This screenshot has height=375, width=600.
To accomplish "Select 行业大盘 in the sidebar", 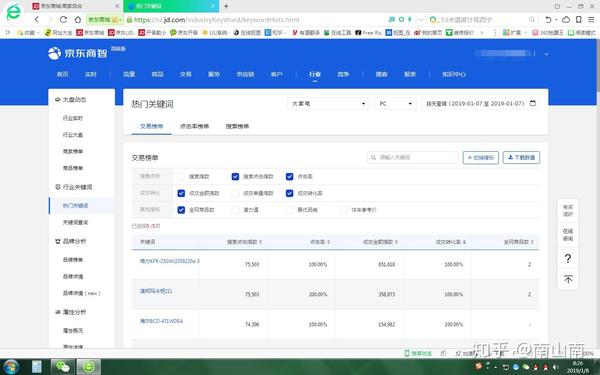I will [73, 135].
